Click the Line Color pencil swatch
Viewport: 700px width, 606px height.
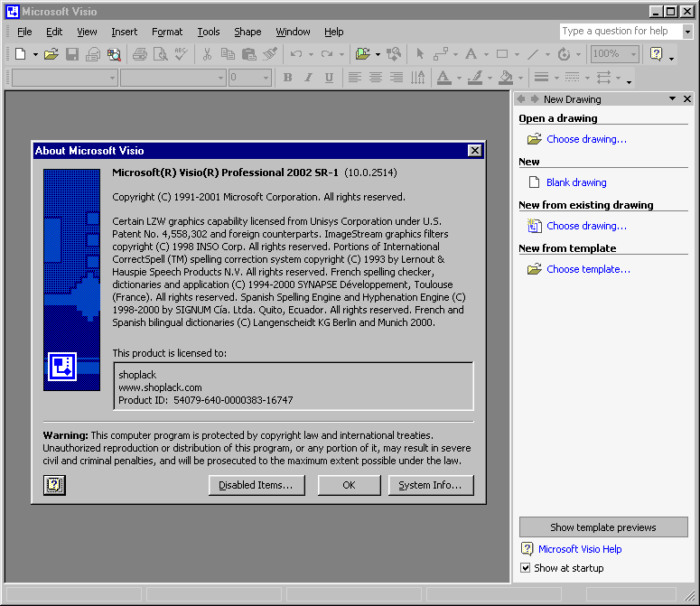coord(474,78)
